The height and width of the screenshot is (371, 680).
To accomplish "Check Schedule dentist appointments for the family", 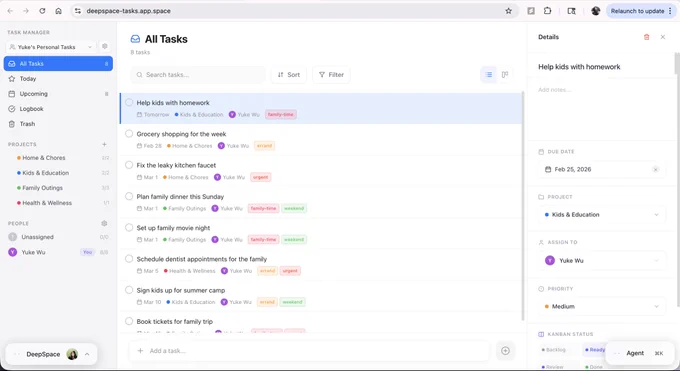I will 129,259.
